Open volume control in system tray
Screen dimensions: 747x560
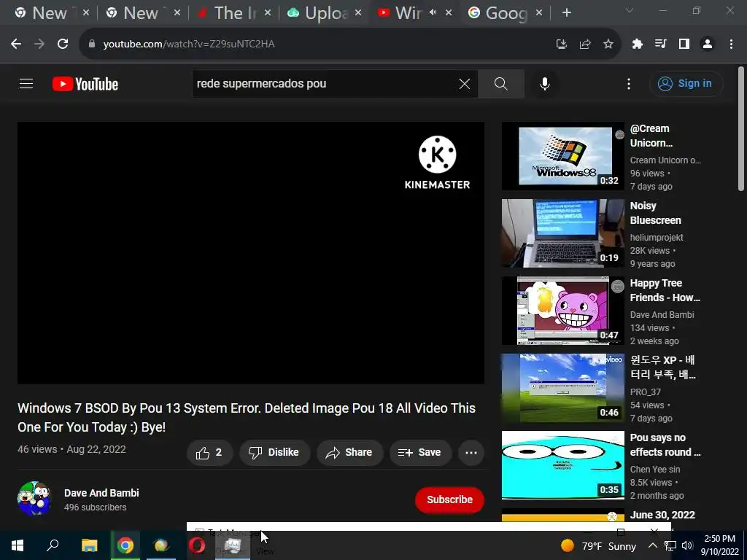pyautogui.click(x=687, y=545)
